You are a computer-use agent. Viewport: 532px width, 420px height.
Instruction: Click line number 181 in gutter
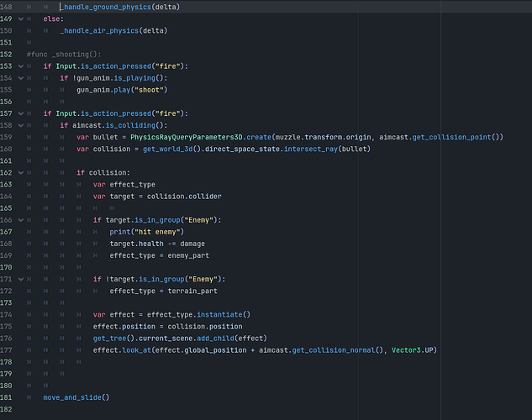tap(6, 397)
